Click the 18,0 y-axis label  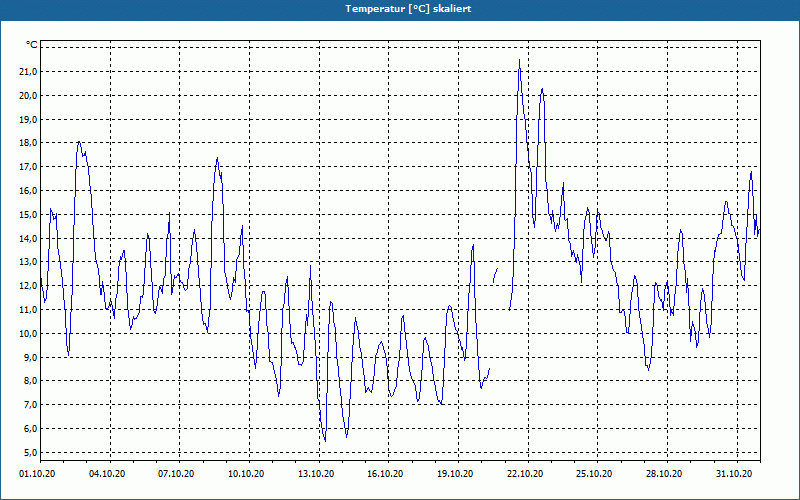tap(28, 143)
